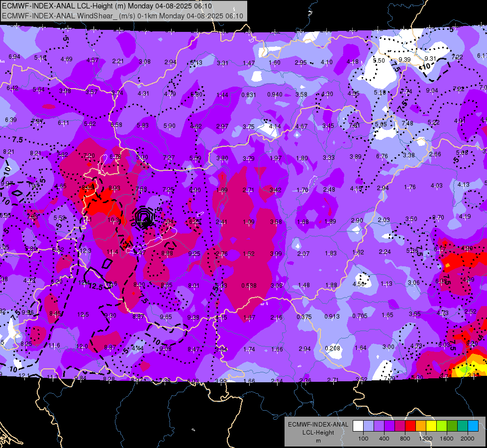
Task: Click wind shear value 6.94
Action: click(x=14, y=57)
